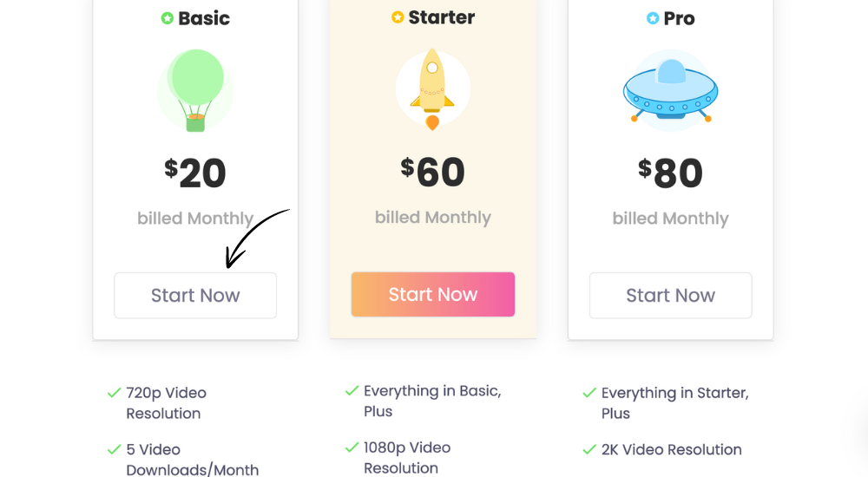The width and height of the screenshot is (868, 477).
Task: Start the Basic plan with Start Now
Action: [x=195, y=296]
